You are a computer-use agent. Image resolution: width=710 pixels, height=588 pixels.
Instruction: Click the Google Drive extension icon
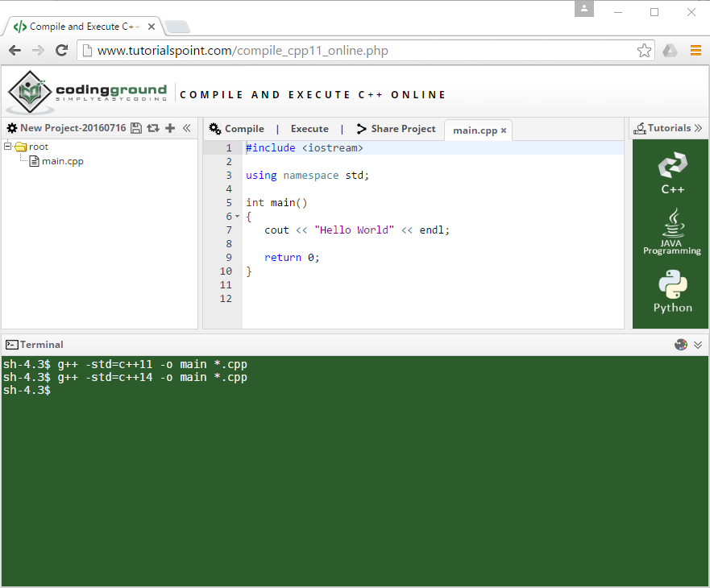671,50
